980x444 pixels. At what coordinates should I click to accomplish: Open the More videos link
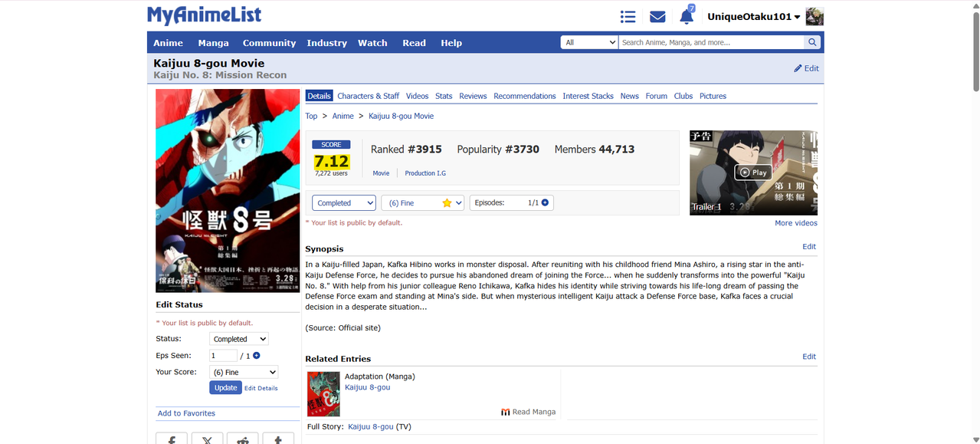coord(796,223)
